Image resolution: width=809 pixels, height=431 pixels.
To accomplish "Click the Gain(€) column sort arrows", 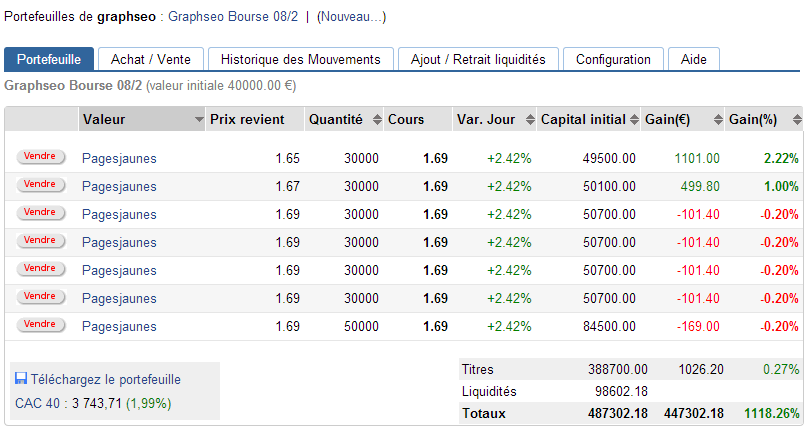I will tap(718, 120).
